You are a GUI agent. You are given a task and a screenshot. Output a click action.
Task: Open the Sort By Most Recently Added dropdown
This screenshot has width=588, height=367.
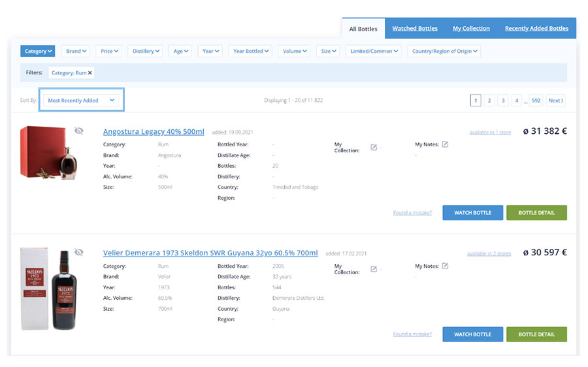(81, 101)
